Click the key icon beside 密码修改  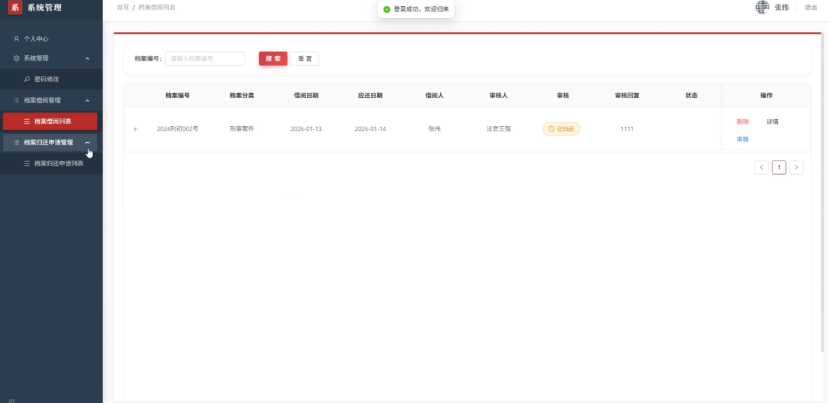[x=27, y=79]
